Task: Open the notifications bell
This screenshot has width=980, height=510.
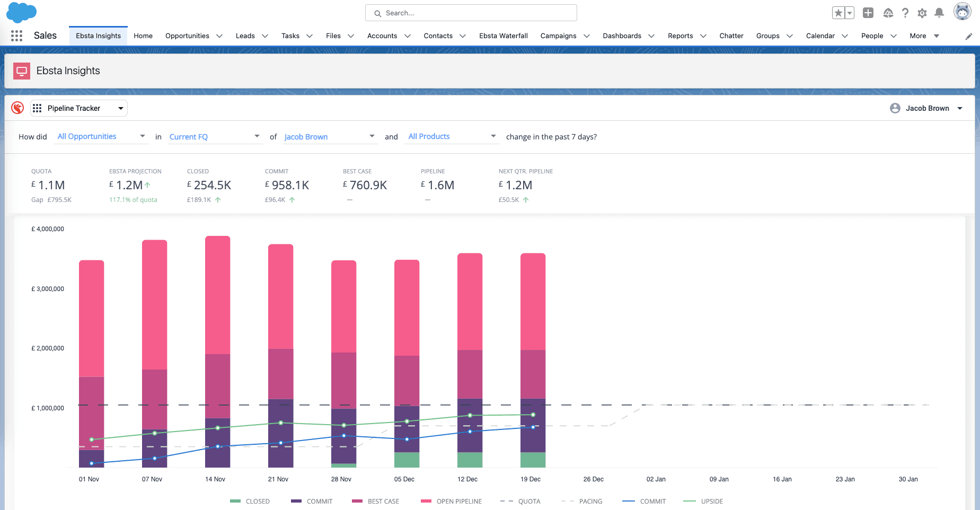Action: (939, 13)
